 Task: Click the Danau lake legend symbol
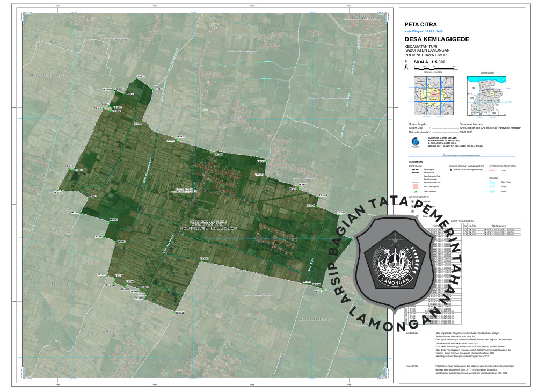(493, 191)
